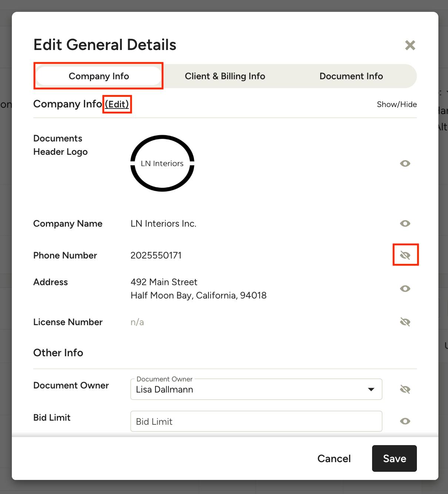Image resolution: width=448 pixels, height=494 pixels.
Task: Click the Document Owner row label
Action: coord(71,385)
